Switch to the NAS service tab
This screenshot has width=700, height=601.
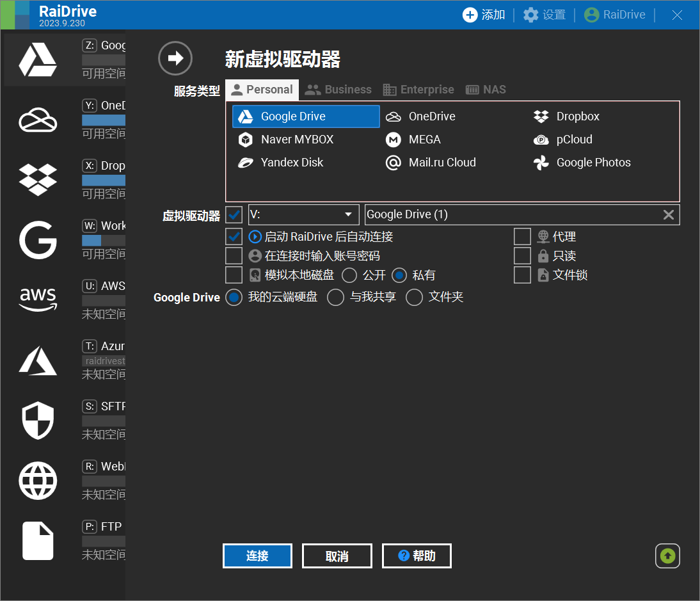[x=486, y=90]
